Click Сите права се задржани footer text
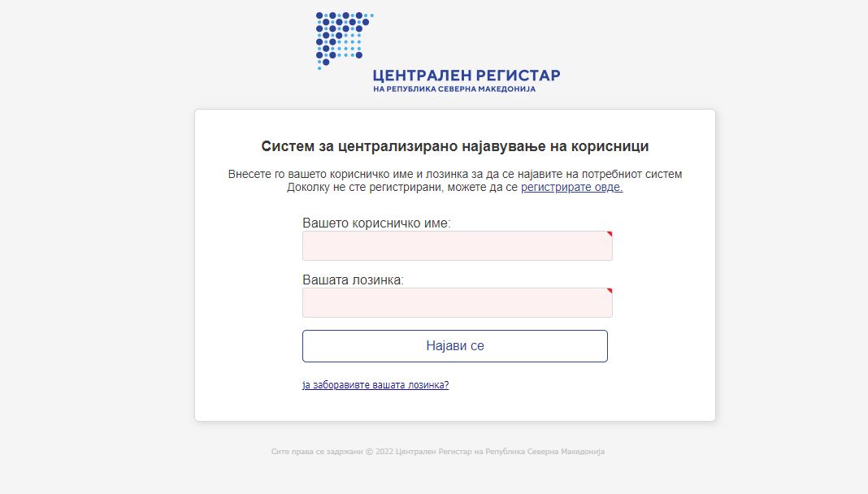 [x=317, y=452]
